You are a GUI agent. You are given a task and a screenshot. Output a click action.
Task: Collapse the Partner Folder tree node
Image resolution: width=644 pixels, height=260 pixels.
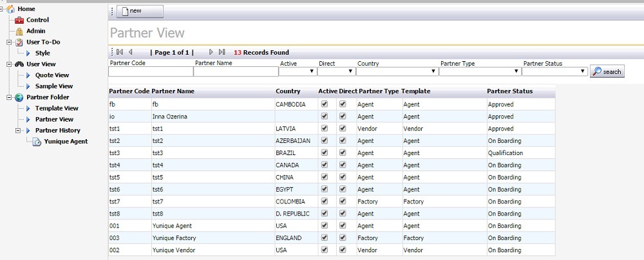pyautogui.click(x=10, y=98)
